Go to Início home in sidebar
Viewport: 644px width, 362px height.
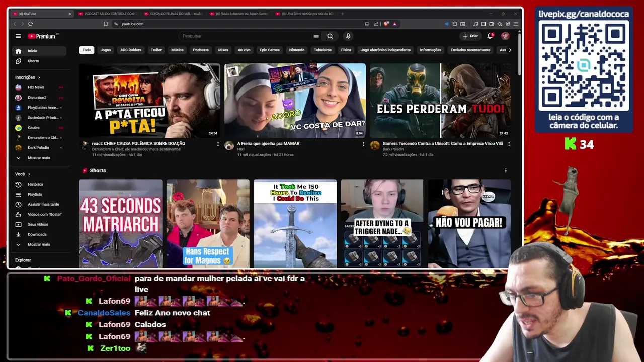pos(39,51)
